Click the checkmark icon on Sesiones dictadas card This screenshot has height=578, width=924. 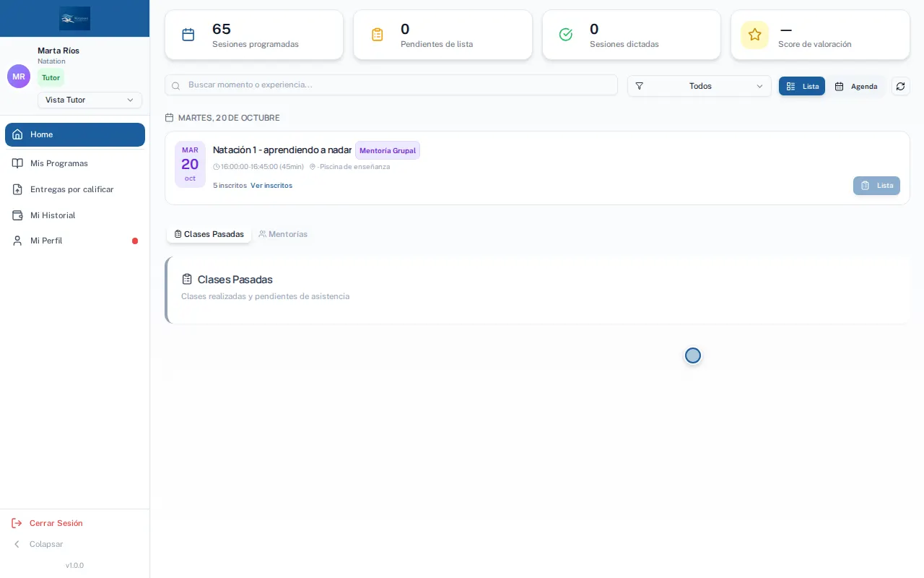[566, 35]
